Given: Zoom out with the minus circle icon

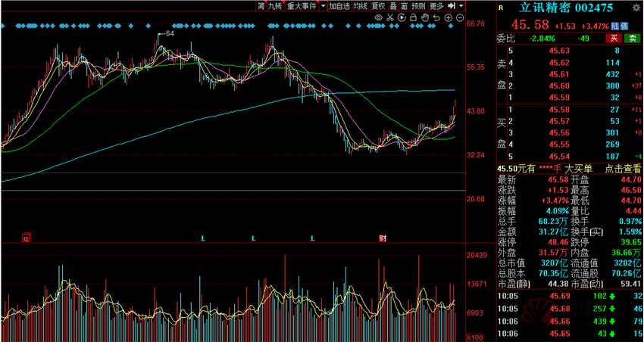Looking at the screenshot, I should (460, 17).
